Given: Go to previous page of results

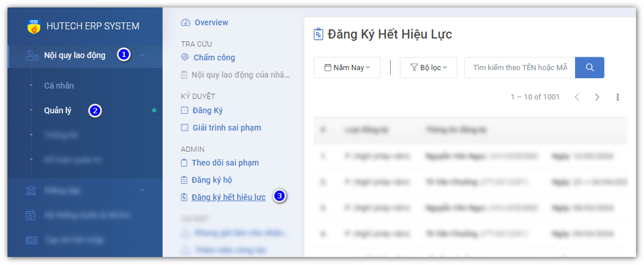Looking at the screenshot, I should point(577,97).
